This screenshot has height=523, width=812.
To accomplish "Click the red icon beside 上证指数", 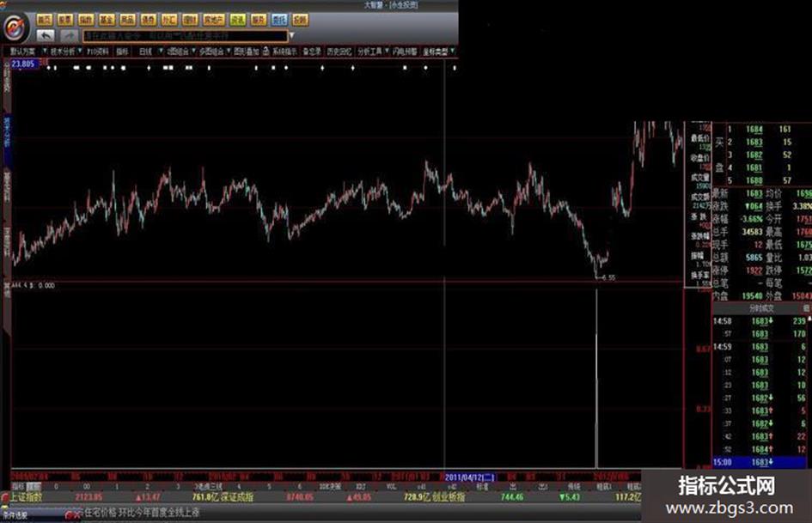I will tap(5, 497).
